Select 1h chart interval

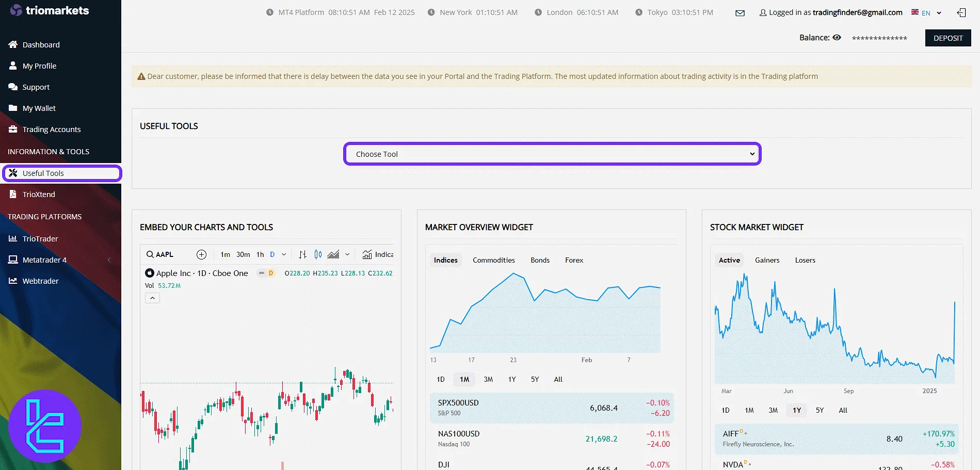tap(260, 254)
